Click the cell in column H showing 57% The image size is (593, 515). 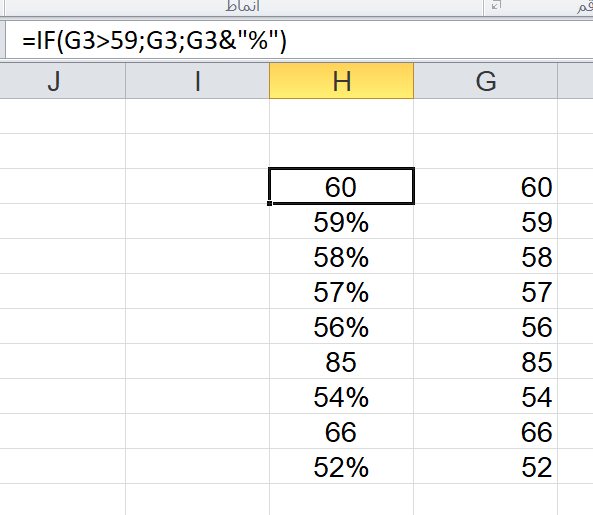pos(342,292)
